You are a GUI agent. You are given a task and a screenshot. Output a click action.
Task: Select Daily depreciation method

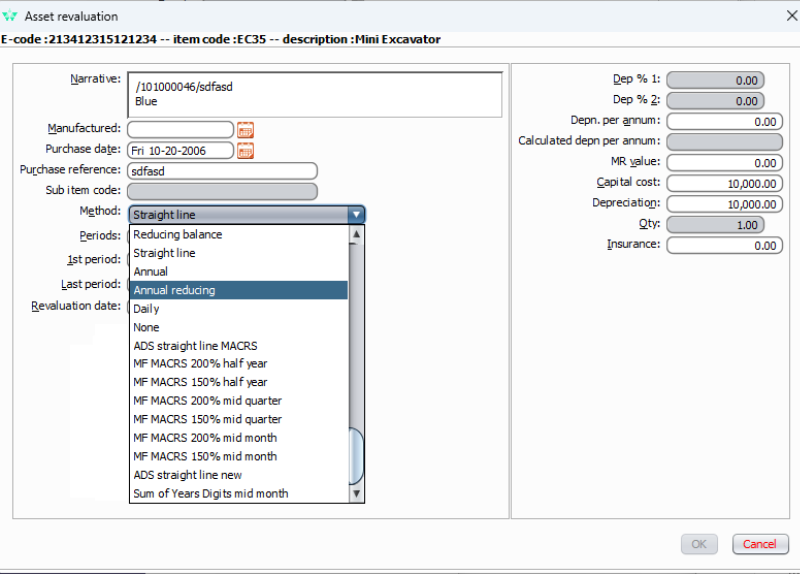click(x=146, y=309)
